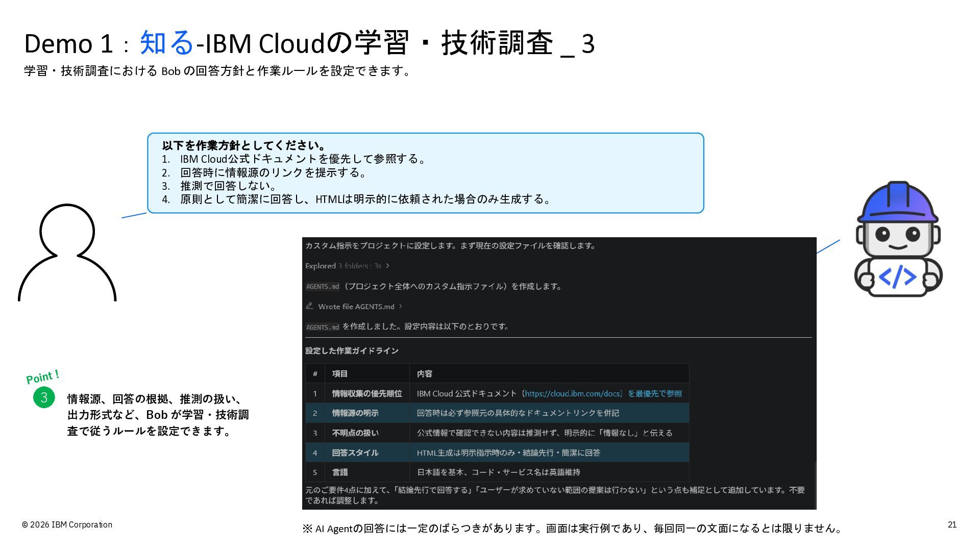
Task: Open the 'Wrote file AGENTS.md' entry
Action: (x=356, y=307)
